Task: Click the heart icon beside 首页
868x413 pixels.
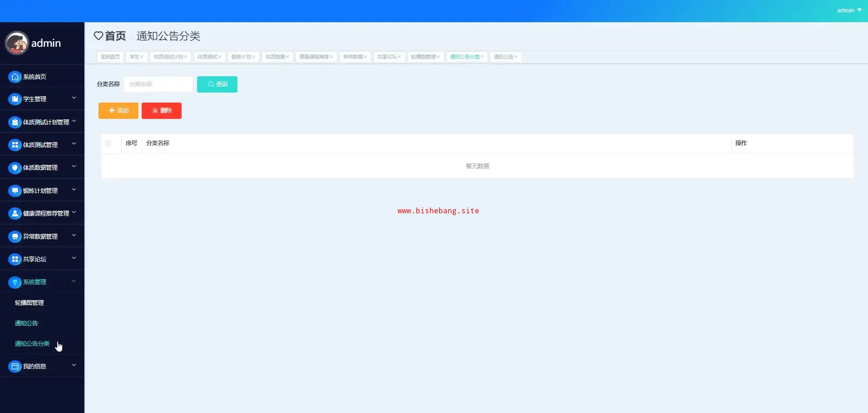Action: 99,36
